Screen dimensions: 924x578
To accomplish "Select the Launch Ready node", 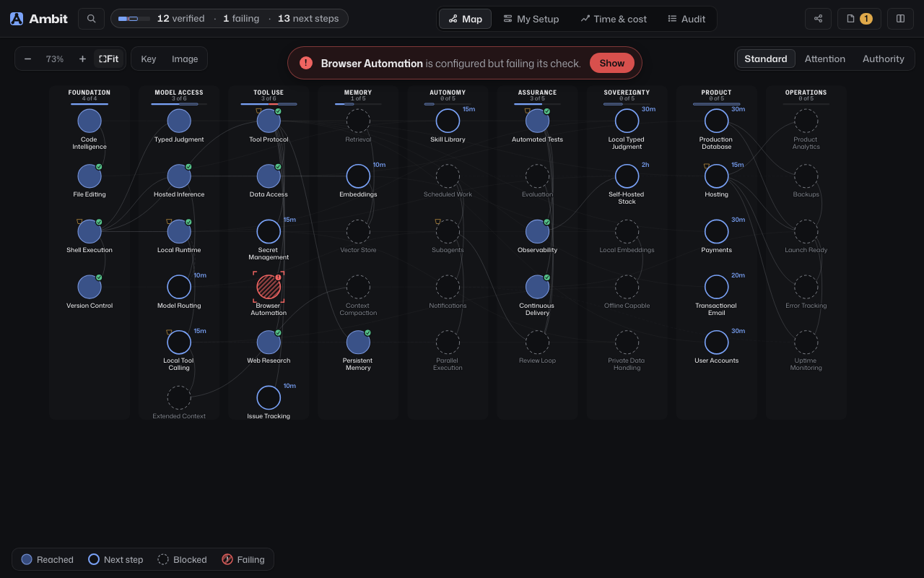I will [806, 232].
